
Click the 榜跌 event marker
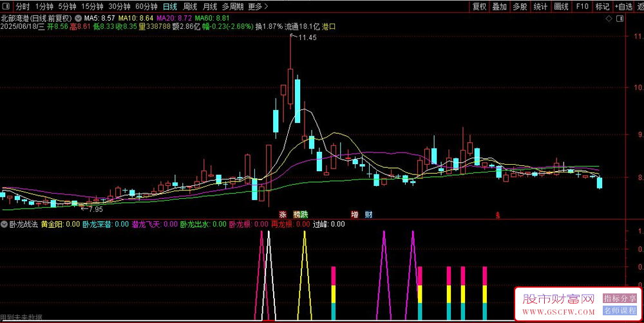pyautogui.click(x=300, y=214)
